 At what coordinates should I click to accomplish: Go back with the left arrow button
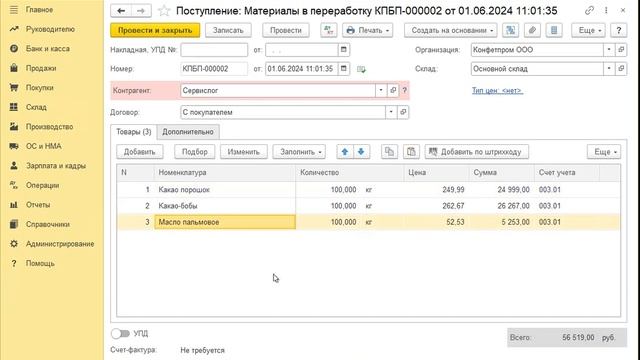pyautogui.click(x=121, y=11)
